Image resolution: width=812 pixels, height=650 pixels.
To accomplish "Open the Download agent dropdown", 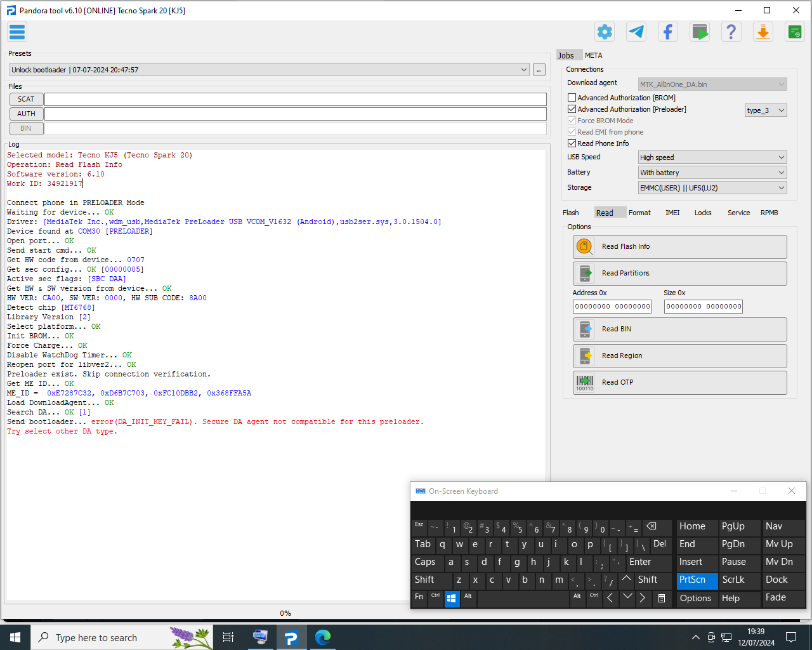I will coord(712,84).
